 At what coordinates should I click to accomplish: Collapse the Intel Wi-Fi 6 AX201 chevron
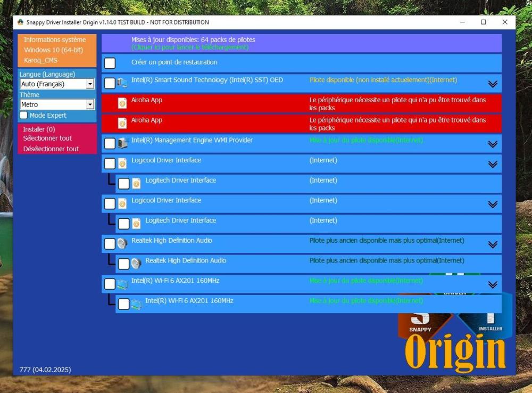point(493,284)
